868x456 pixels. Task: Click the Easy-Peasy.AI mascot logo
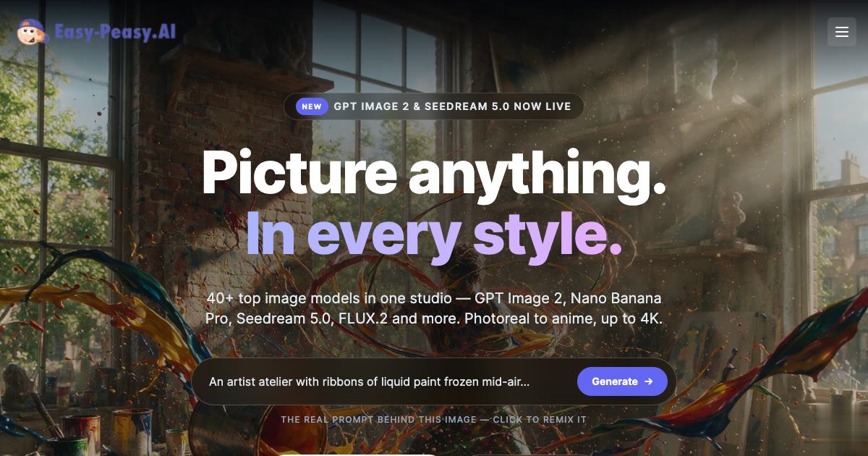32,32
